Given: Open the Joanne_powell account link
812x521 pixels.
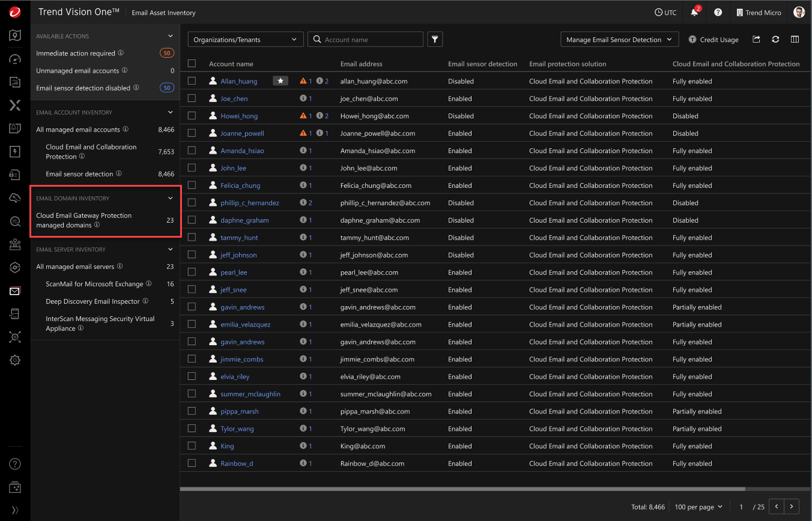Looking at the screenshot, I should 242,133.
